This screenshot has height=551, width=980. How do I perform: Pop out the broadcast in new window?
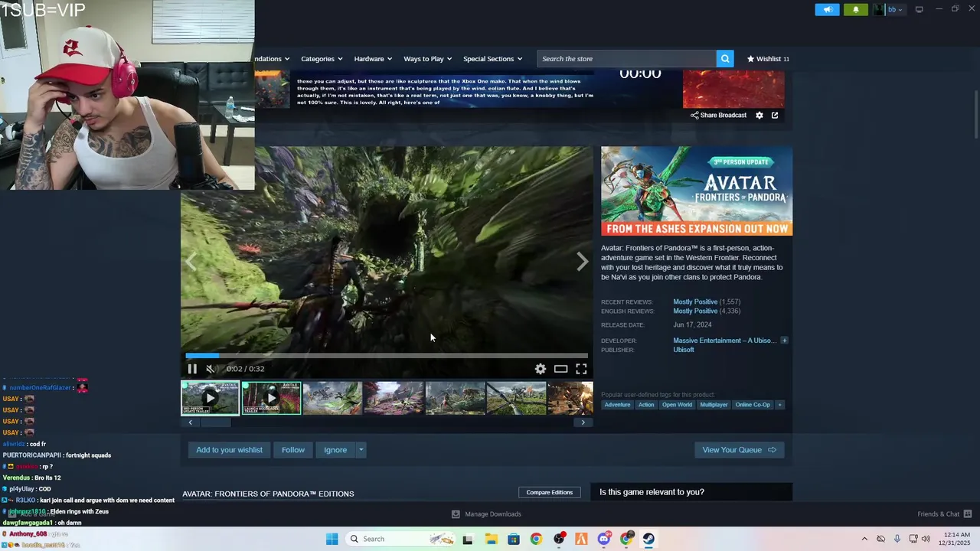point(775,116)
